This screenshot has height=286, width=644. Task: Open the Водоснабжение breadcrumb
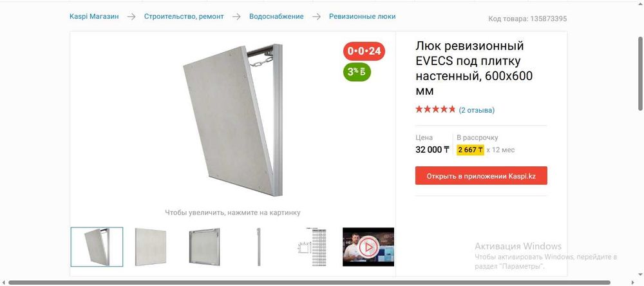pyautogui.click(x=276, y=17)
